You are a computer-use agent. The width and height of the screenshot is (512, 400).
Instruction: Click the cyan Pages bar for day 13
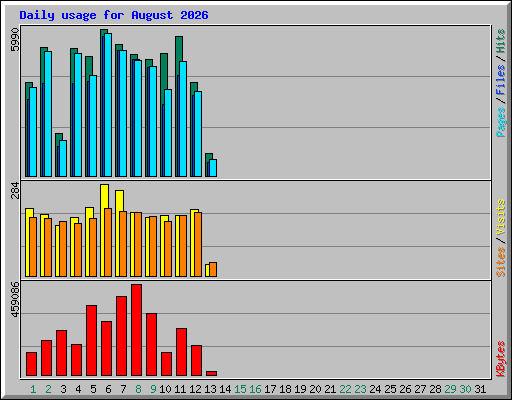[213, 168]
